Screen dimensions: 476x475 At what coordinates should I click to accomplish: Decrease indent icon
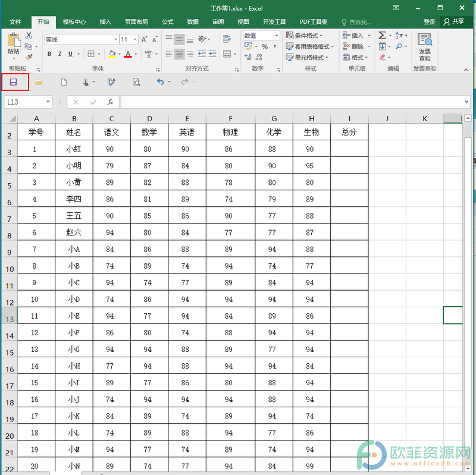click(x=202, y=54)
